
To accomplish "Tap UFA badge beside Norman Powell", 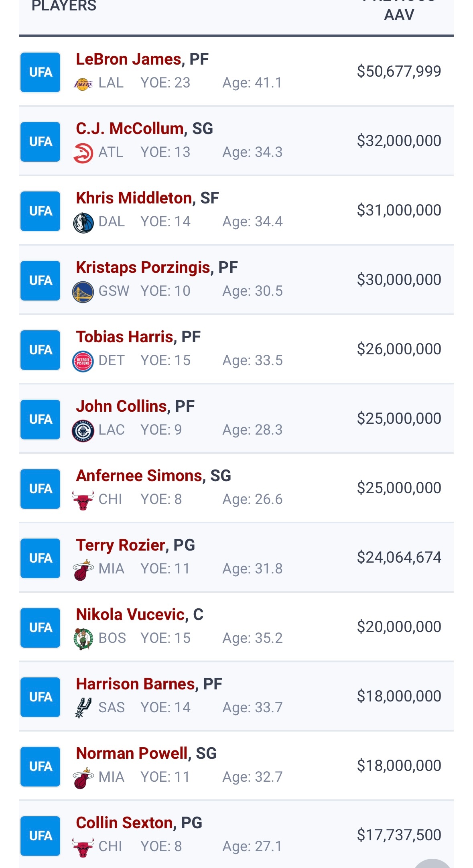I will 41,766.
